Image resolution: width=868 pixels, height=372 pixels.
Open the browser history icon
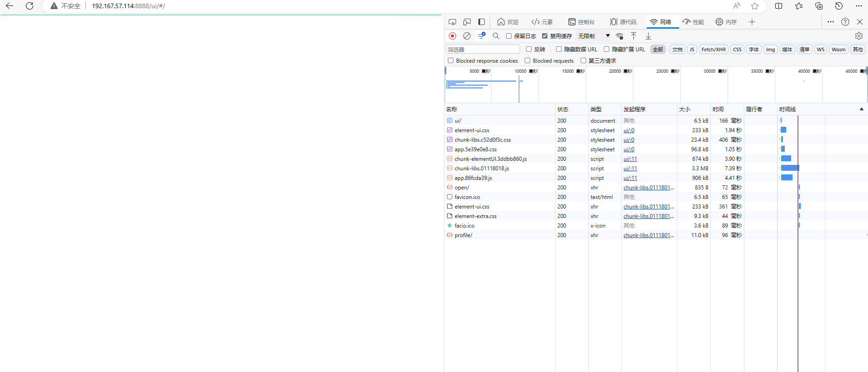click(839, 6)
